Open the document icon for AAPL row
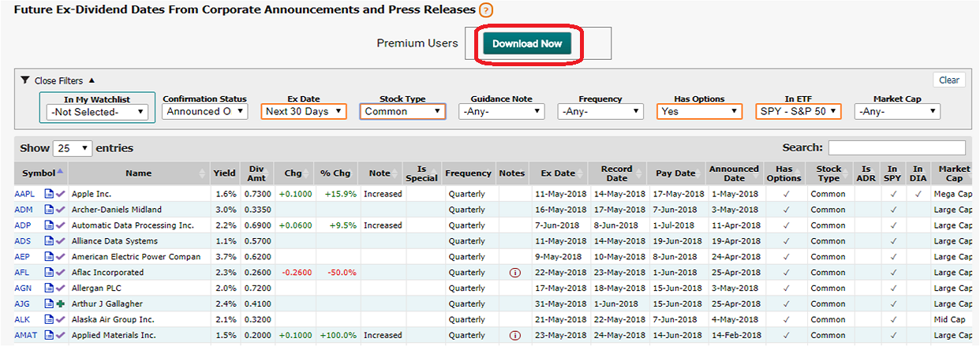980x346 pixels. click(x=49, y=194)
